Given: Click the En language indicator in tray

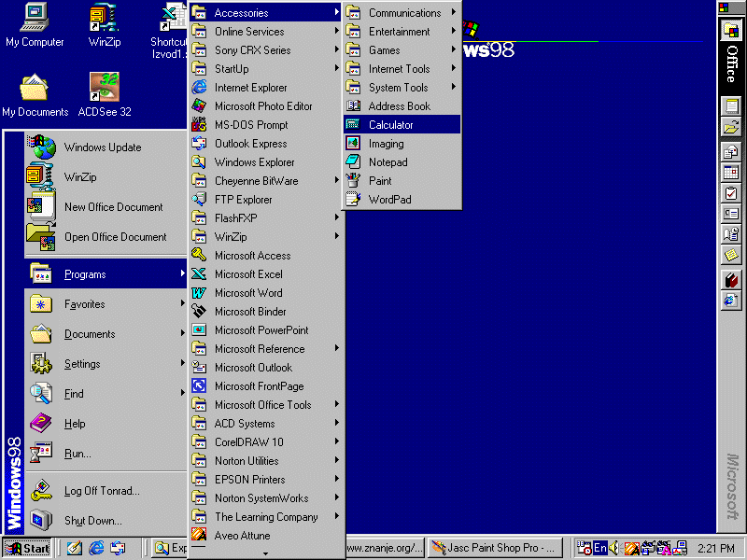Looking at the screenshot, I should coord(600,548).
